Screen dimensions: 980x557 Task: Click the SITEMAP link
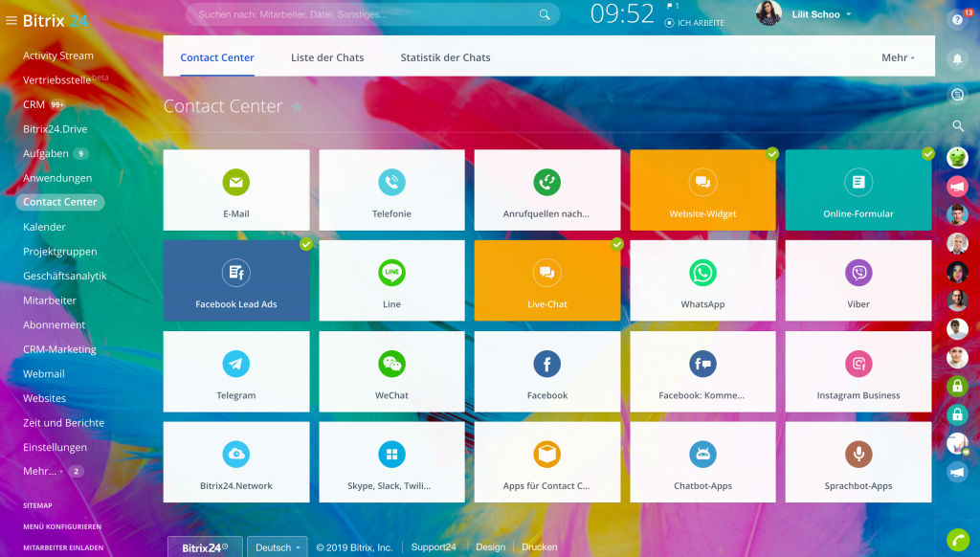(37, 505)
